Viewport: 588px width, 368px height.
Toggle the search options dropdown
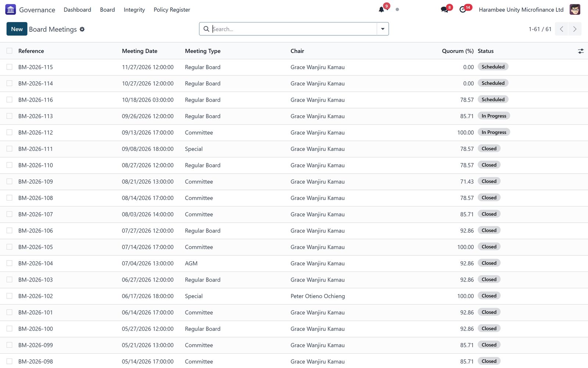pyautogui.click(x=383, y=29)
